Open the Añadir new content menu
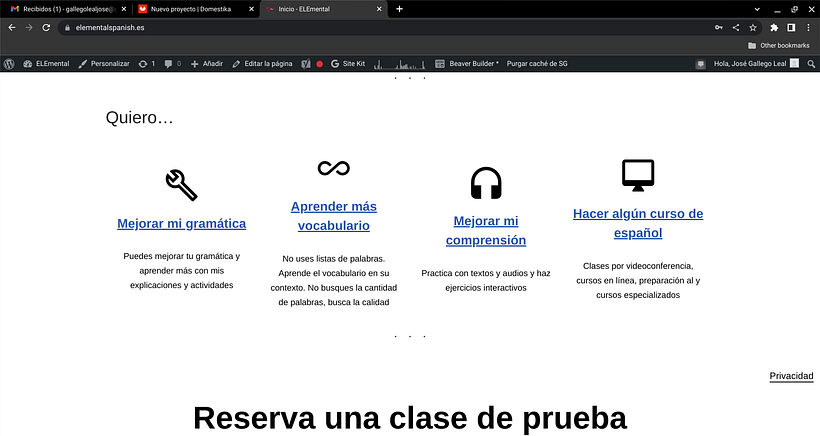Image resolution: width=820 pixels, height=436 pixels. click(x=207, y=64)
